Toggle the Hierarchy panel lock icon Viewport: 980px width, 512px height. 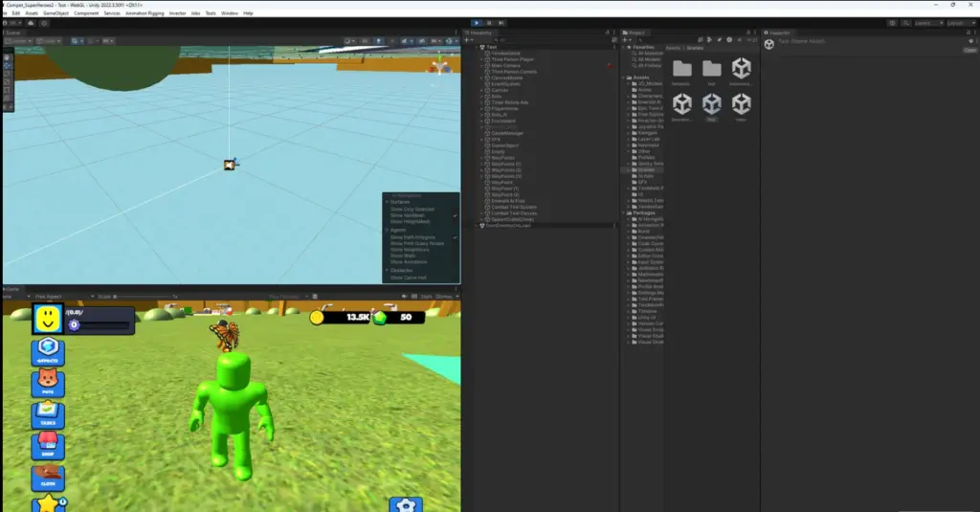pos(607,33)
